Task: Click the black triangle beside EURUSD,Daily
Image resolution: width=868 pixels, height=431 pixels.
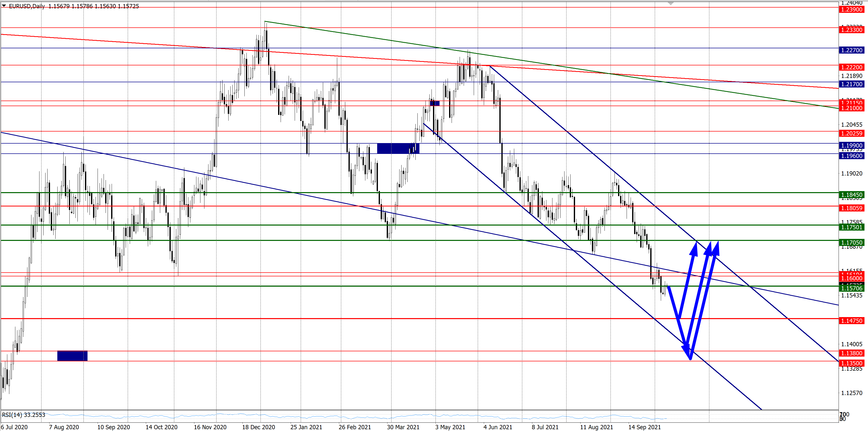Action: click(4, 6)
